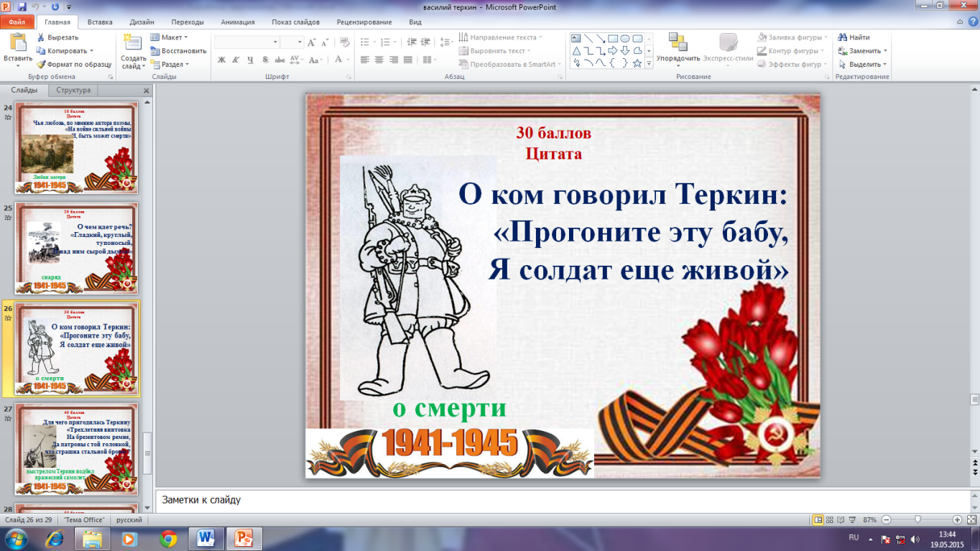
Task: Toggle text Shadow (S) formatting
Action: pos(265,60)
